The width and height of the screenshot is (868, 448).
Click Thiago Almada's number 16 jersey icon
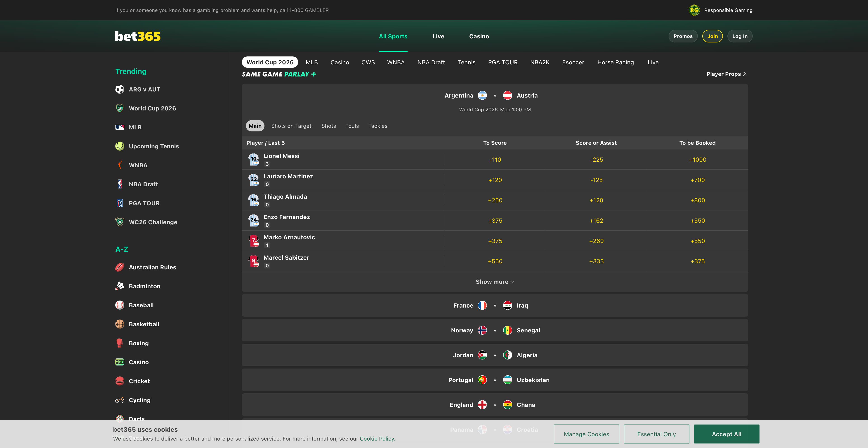tap(254, 200)
